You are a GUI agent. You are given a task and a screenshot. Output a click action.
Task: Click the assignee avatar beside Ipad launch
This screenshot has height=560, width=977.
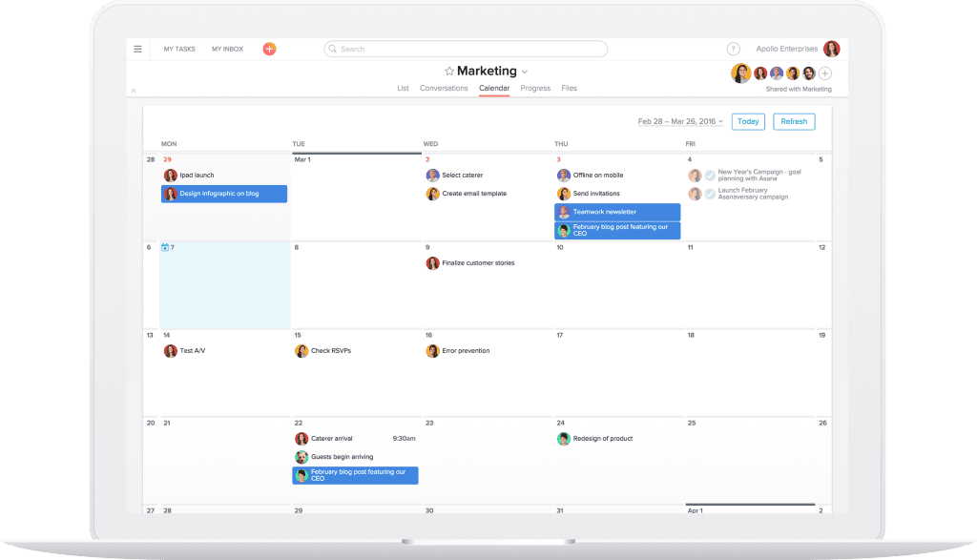[170, 176]
